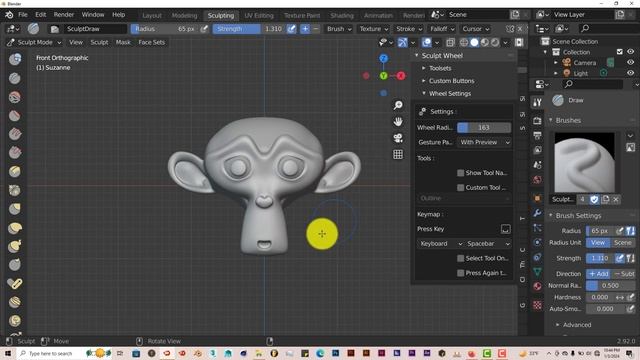The width and height of the screenshot is (640, 360).
Task: Set Direction to Subtract in Brush Settings
Action: click(623, 274)
